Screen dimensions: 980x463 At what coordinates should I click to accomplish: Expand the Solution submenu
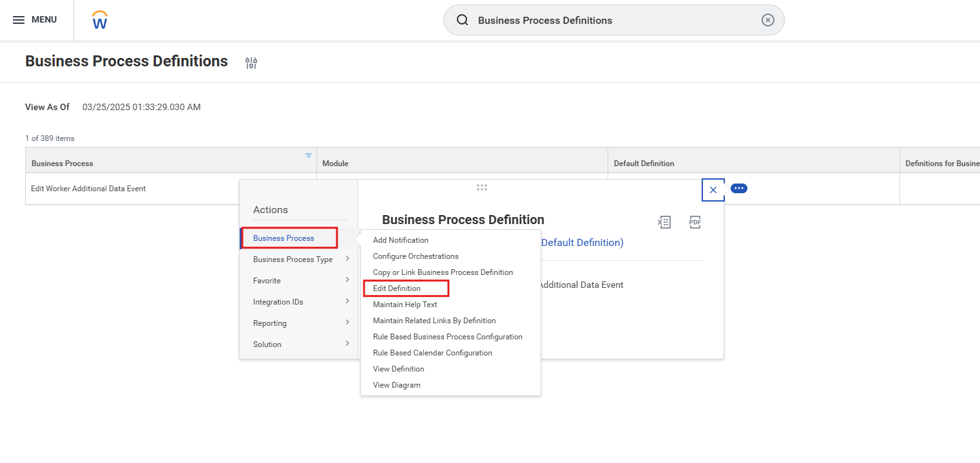[299, 345]
